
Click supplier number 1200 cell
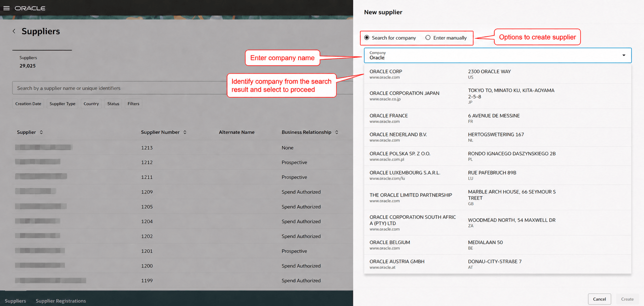click(147, 266)
